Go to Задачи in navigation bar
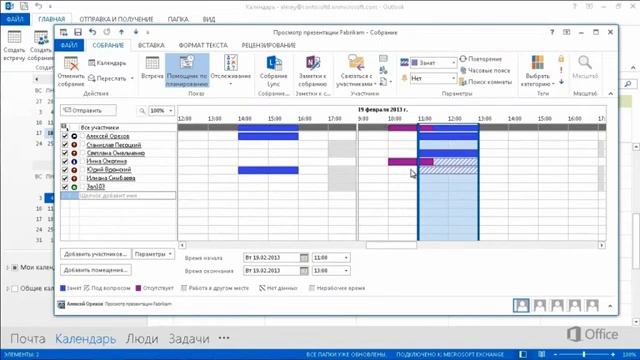Viewport: 640px width, 360px height. [x=189, y=338]
